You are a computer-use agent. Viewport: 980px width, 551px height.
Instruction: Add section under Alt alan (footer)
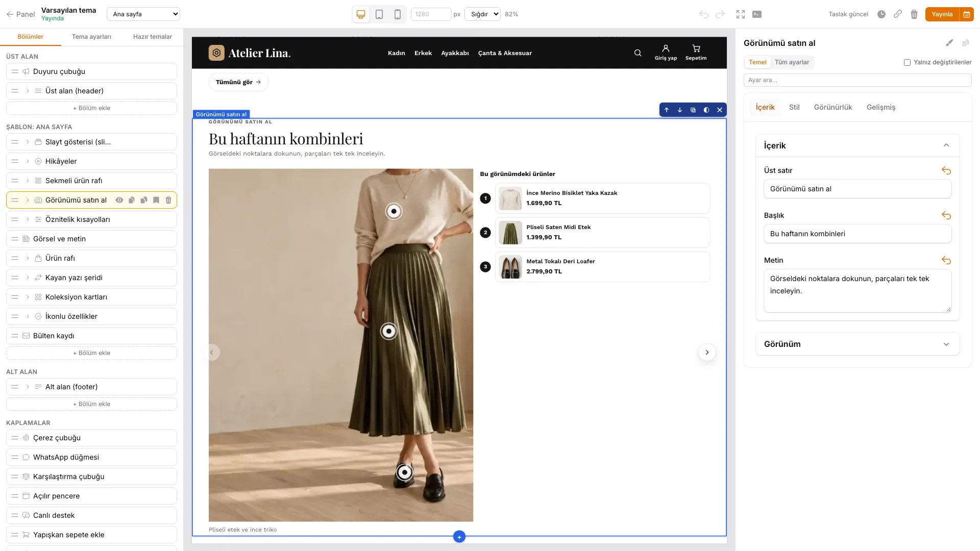[x=91, y=404]
